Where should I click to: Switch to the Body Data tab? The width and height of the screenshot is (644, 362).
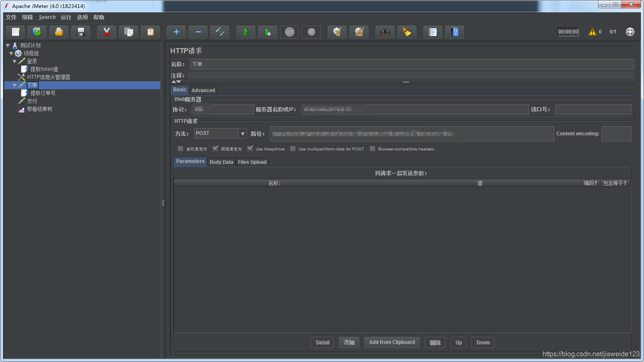tap(221, 162)
